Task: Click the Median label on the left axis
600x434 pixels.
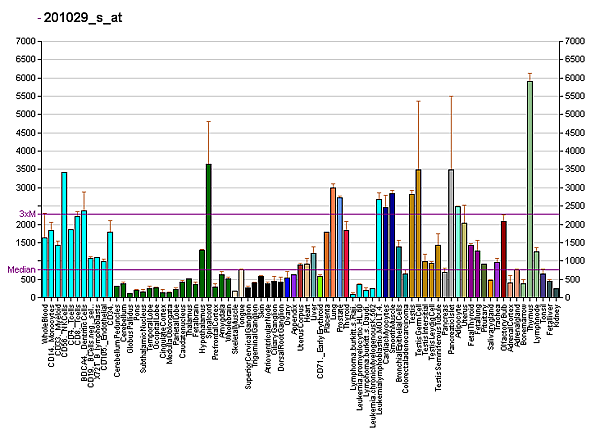Action: pos(21,270)
